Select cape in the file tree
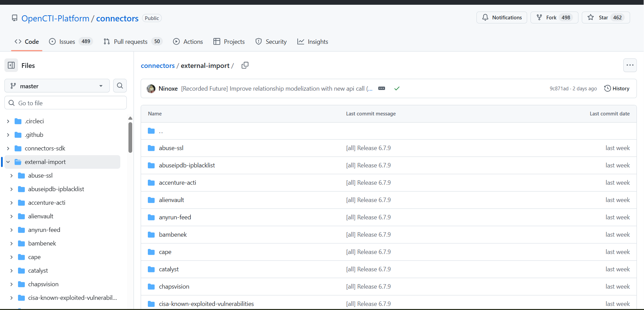This screenshot has width=644, height=310. pyautogui.click(x=34, y=257)
